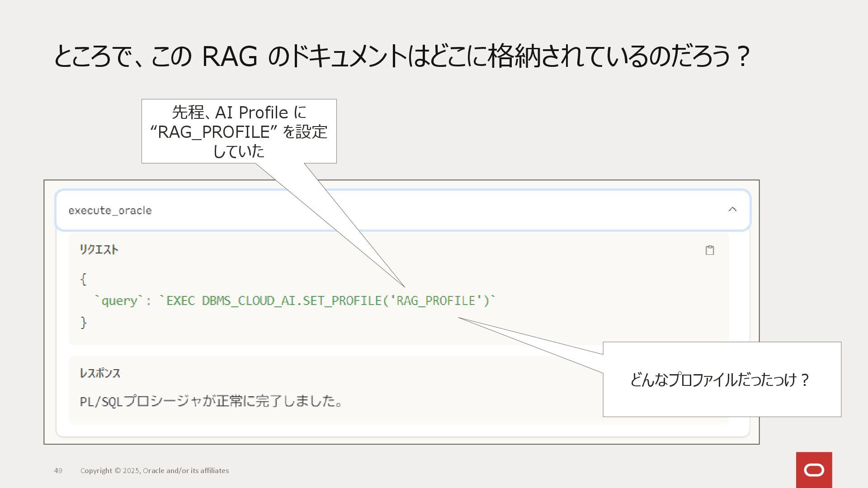Screen dimensions: 868x488
Task: Select the リクエスト section heading
Action: (x=99, y=249)
